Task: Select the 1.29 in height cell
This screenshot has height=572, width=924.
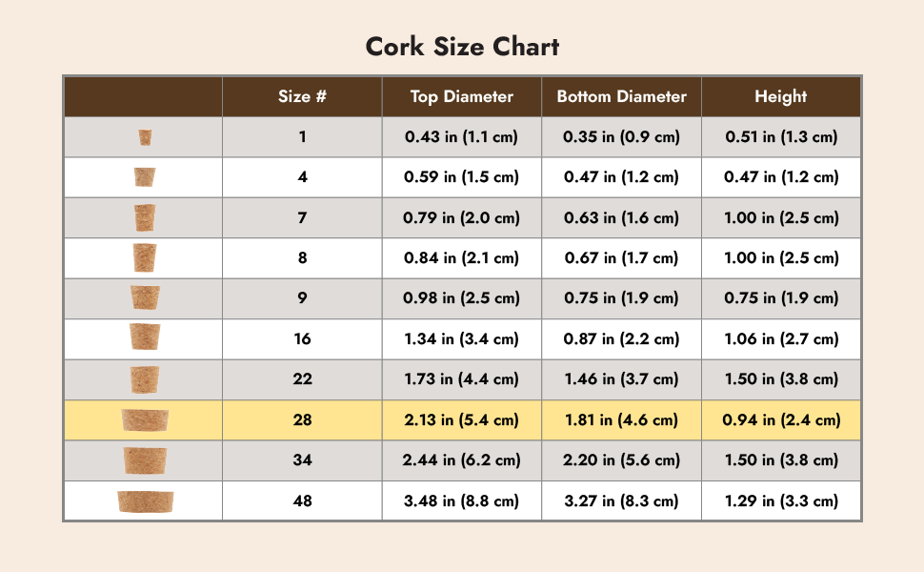Action: tap(781, 500)
